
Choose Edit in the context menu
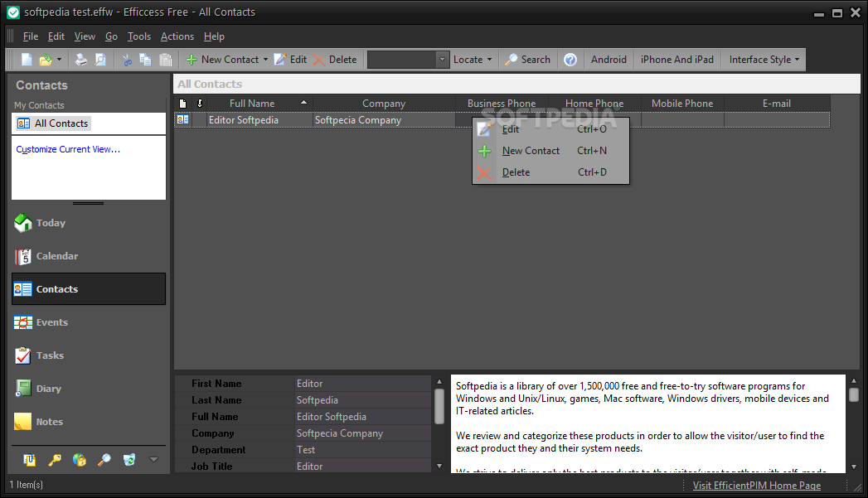click(550, 129)
